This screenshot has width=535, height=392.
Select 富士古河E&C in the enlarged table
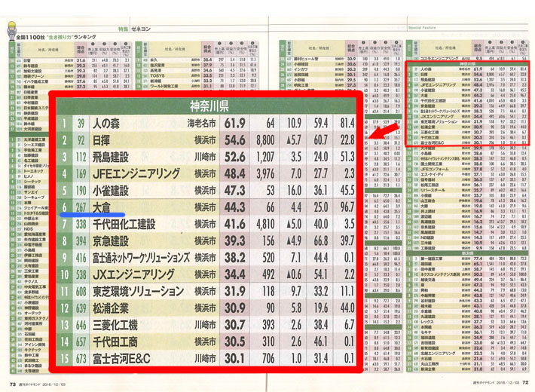point(121,359)
